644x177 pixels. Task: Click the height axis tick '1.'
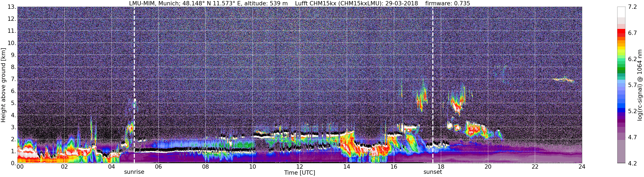point(13,151)
